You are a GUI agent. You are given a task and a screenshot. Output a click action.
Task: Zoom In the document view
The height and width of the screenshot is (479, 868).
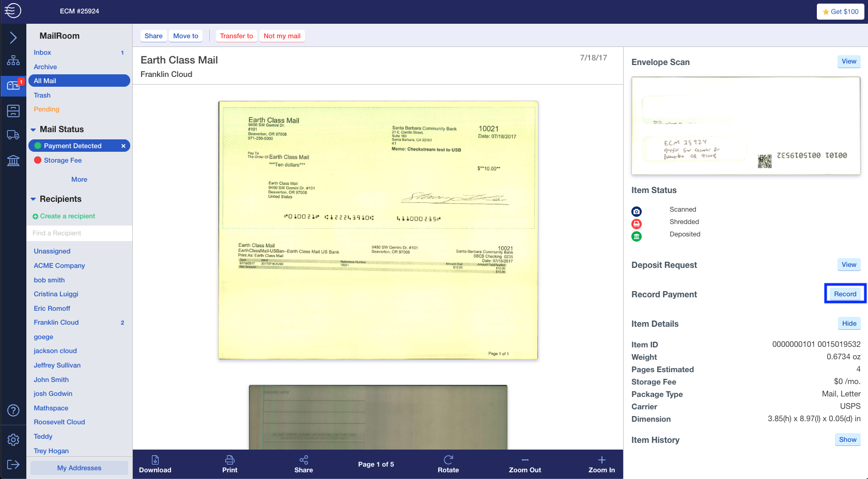(602, 464)
